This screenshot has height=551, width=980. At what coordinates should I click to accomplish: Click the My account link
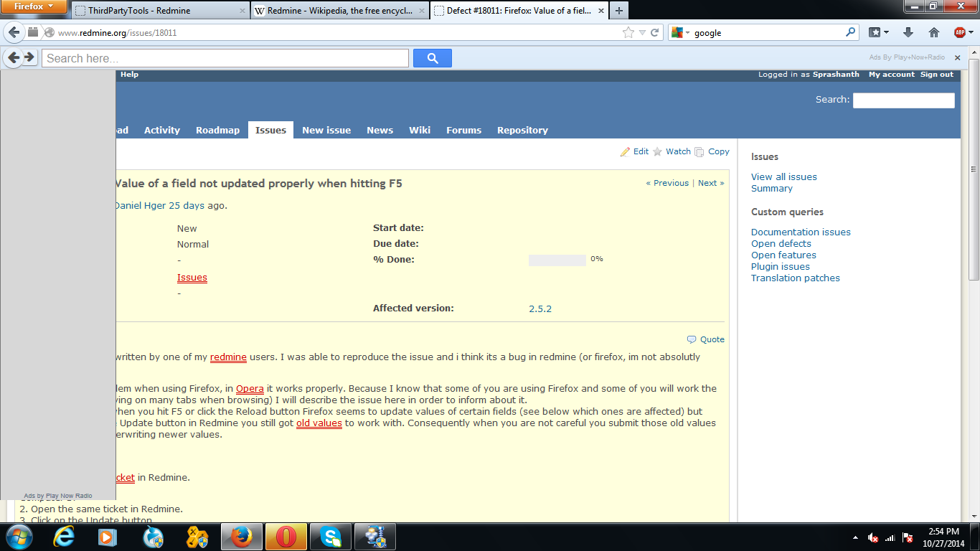pyautogui.click(x=892, y=75)
